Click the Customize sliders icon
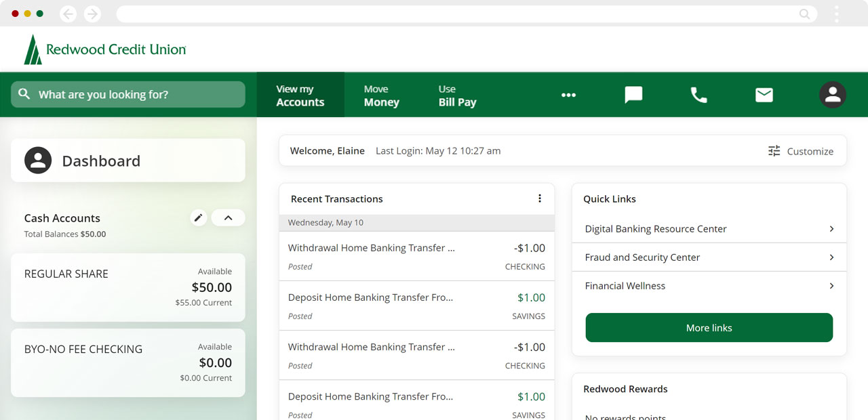Image resolution: width=868 pixels, height=420 pixels. tap(774, 151)
